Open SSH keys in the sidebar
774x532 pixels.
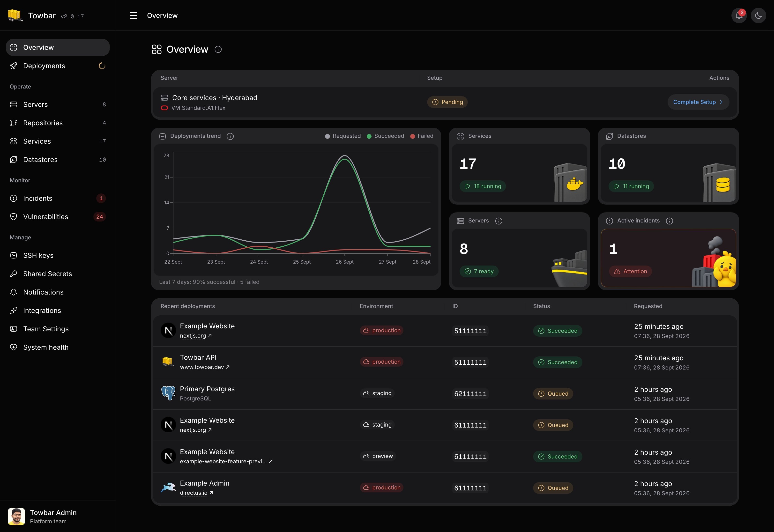[x=58, y=255]
